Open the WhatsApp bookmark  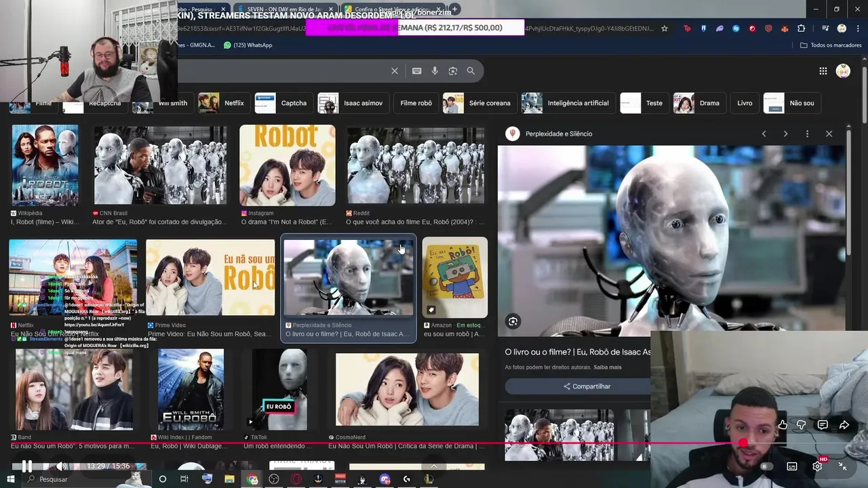[248, 45]
